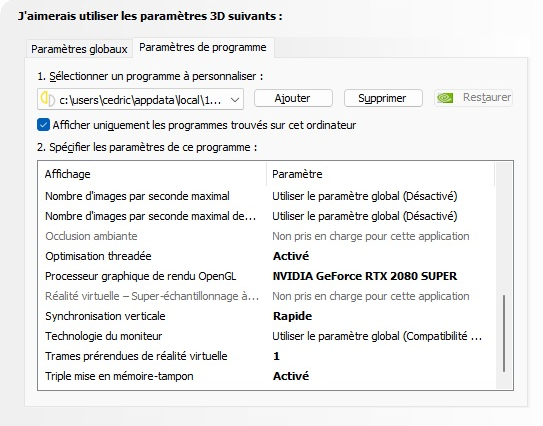Open the value 1 for Trames prérendues

click(276, 356)
